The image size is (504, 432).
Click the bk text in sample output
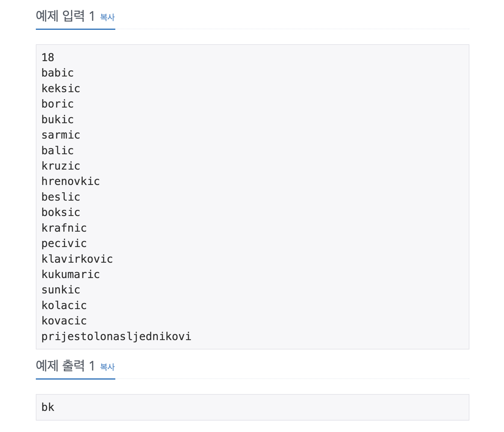coord(48,407)
